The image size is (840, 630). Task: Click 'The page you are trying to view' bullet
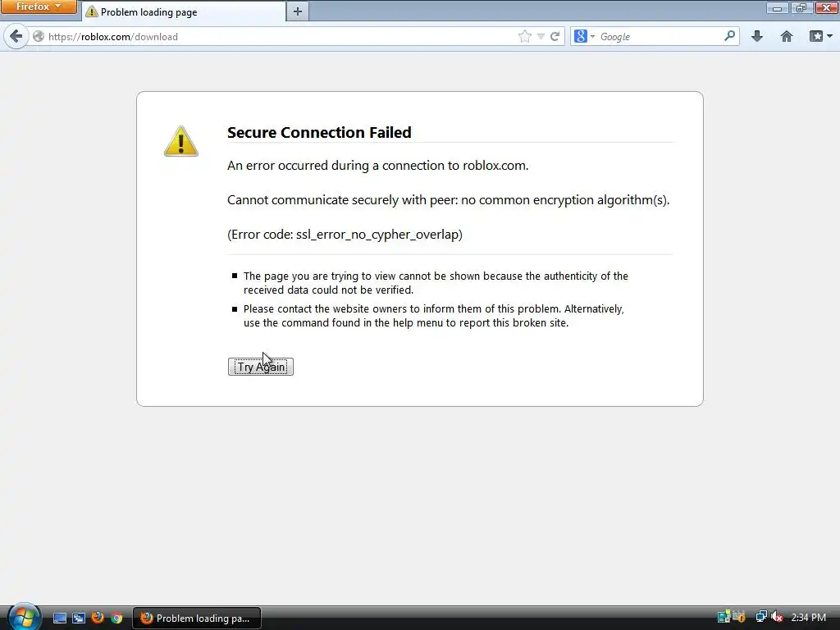(x=436, y=283)
